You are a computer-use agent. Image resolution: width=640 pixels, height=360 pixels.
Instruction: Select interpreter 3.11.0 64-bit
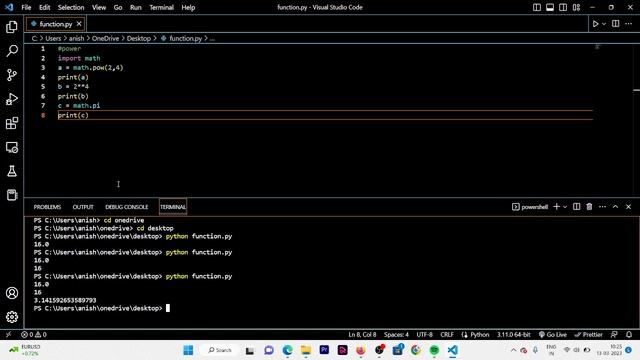[513, 334]
